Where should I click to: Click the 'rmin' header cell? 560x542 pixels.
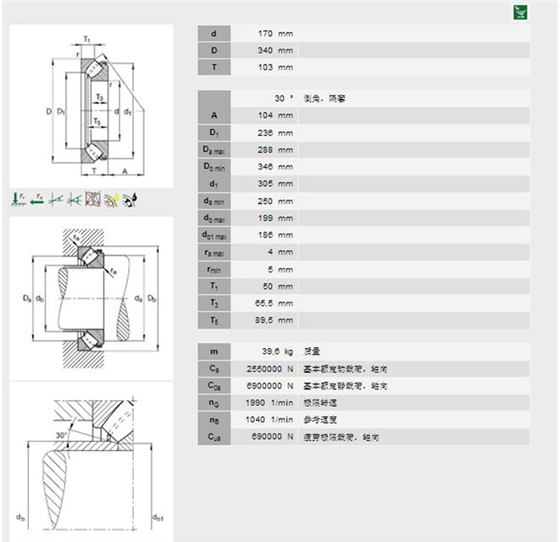click(x=214, y=269)
